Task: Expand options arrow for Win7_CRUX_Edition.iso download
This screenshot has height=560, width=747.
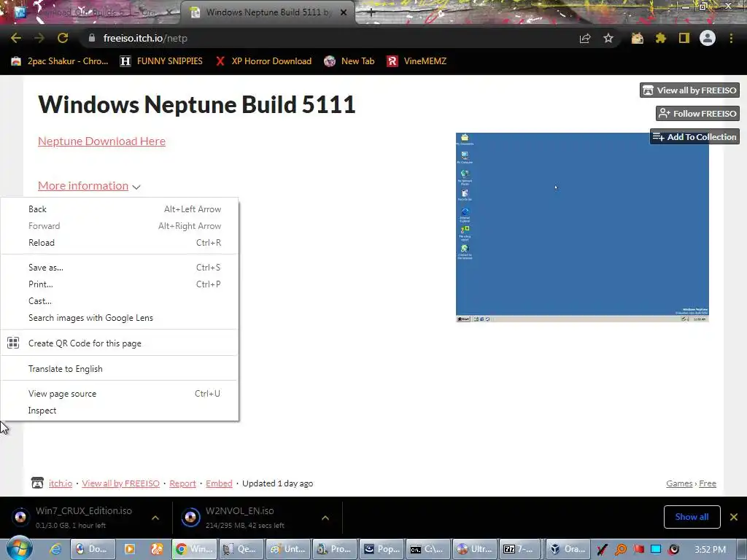Action: (x=155, y=518)
